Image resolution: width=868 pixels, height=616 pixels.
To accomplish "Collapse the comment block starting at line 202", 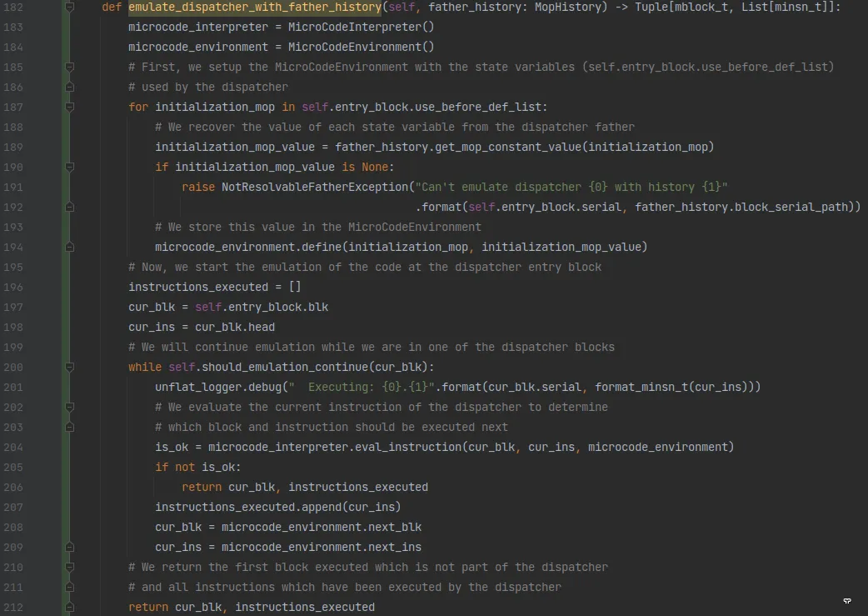I will (x=70, y=407).
